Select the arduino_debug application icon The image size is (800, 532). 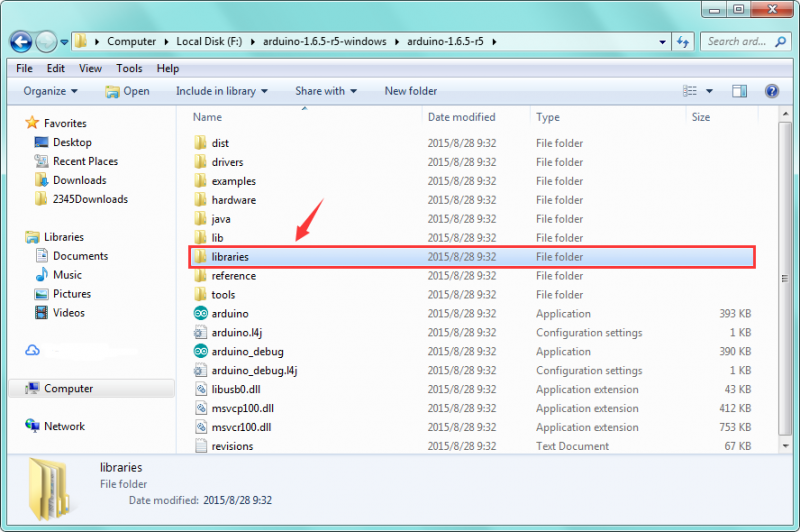[200, 352]
